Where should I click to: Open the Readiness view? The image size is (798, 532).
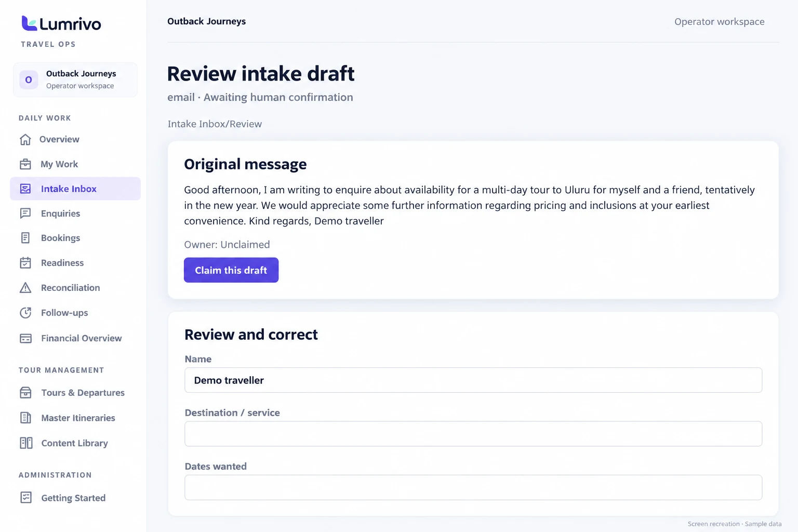pyautogui.click(x=75, y=263)
